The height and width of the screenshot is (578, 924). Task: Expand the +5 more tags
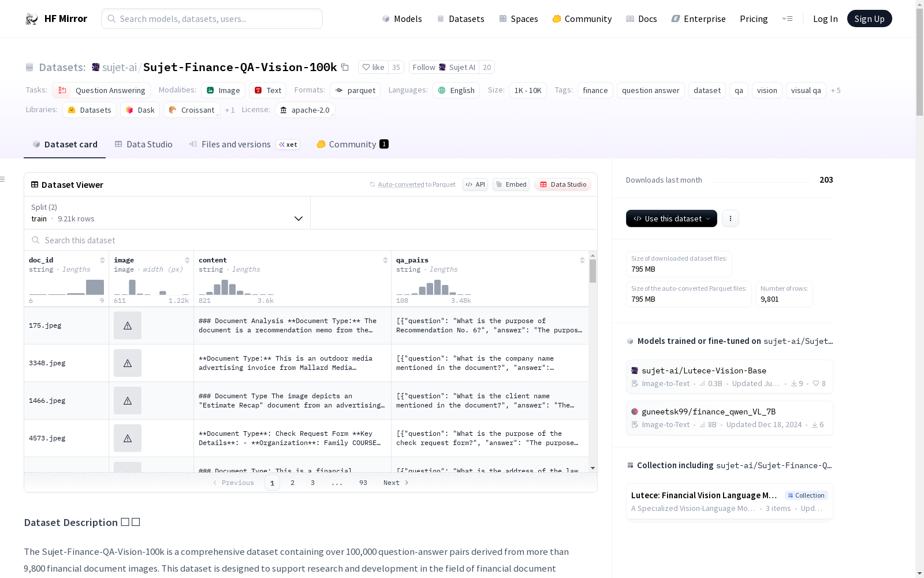tap(836, 90)
